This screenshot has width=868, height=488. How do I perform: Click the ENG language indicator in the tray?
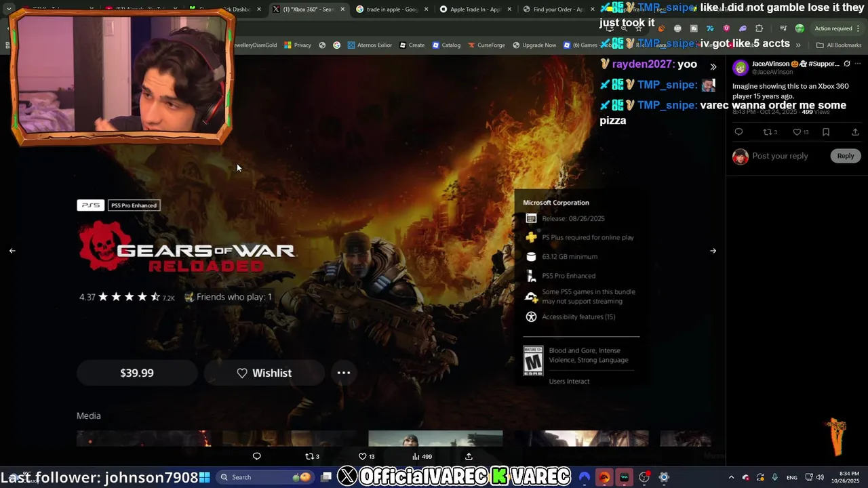(x=791, y=477)
